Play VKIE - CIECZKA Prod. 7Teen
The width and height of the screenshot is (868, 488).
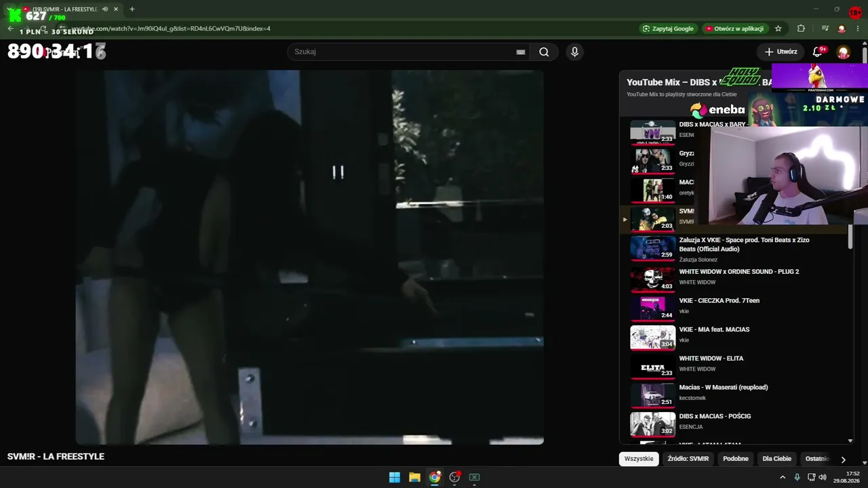[719, 300]
